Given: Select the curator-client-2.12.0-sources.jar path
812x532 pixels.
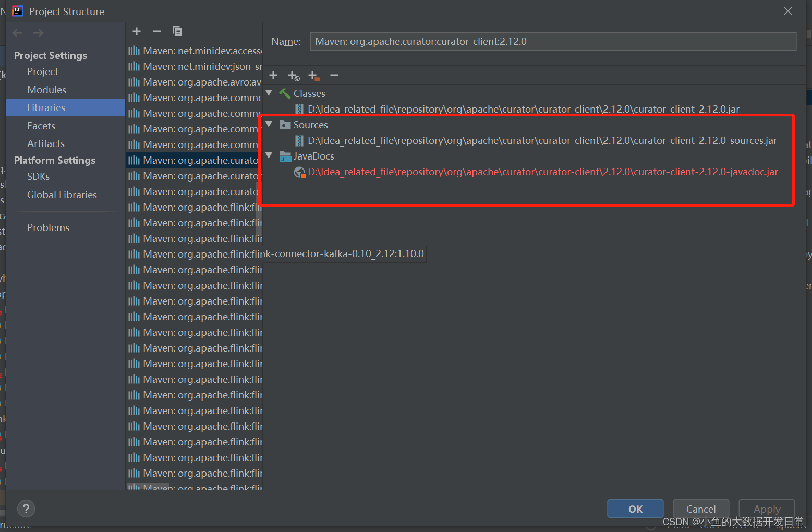Looking at the screenshot, I should tap(542, 140).
